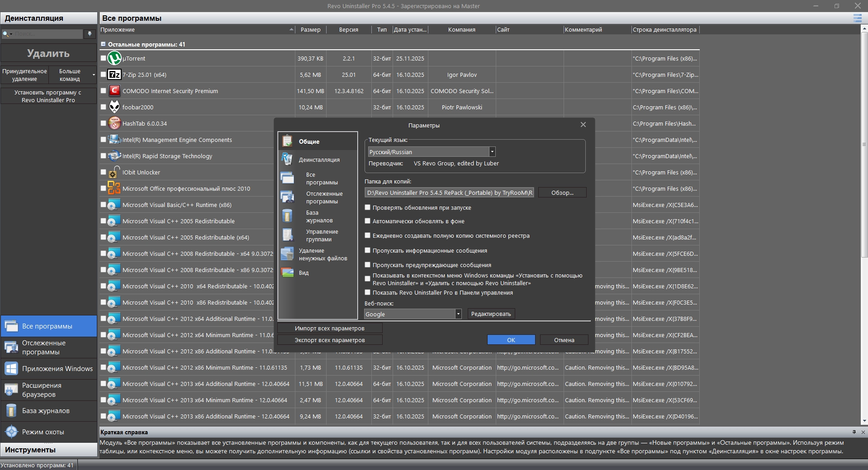Open Деинсталляция settings section icon
The width and height of the screenshot is (868, 470).
pyautogui.click(x=287, y=159)
